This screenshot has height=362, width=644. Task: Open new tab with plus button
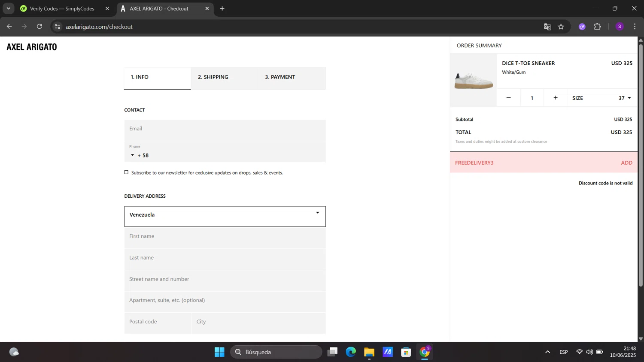coord(222,9)
